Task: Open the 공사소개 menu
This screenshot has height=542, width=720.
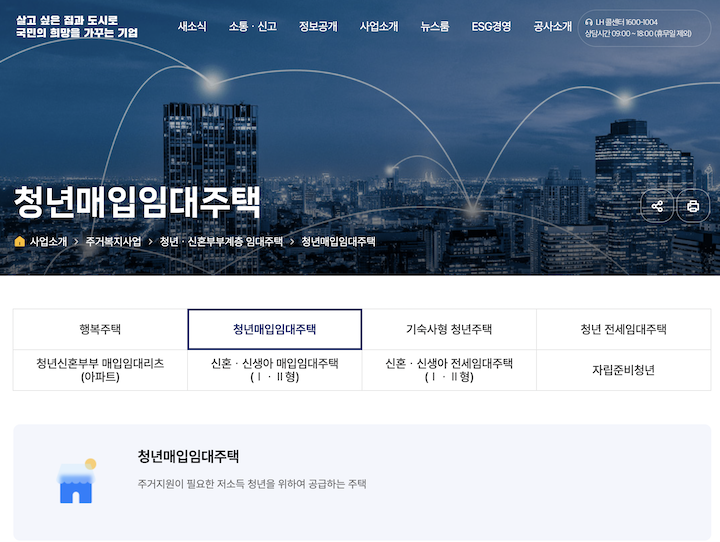Action: pos(553,27)
